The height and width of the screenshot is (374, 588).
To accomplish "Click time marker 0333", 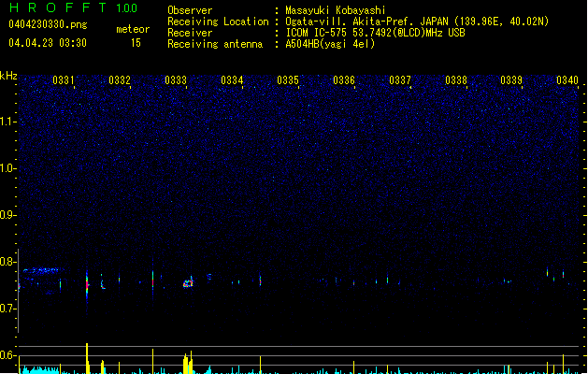I will coord(176,80).
